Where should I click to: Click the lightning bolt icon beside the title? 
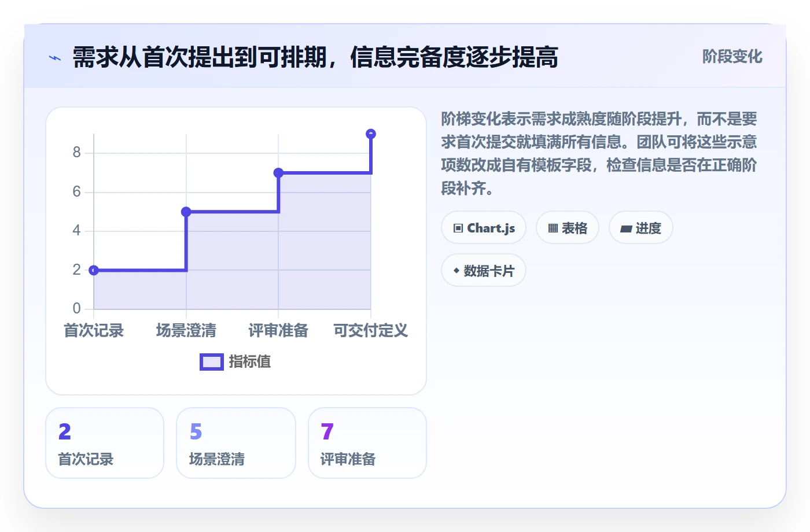pyautogui.click(x=55, y=58)
